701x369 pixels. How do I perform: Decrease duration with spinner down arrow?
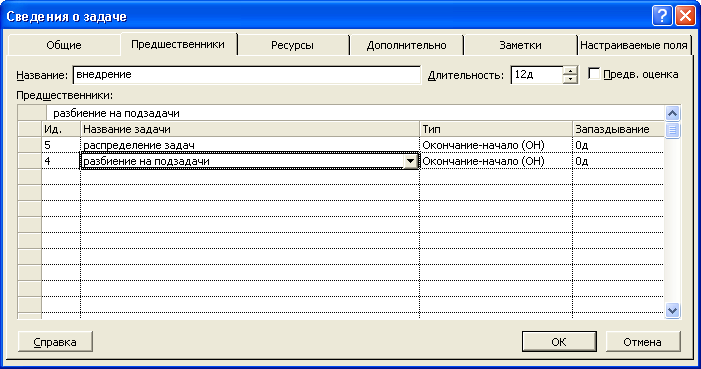(x=570, y=79)
